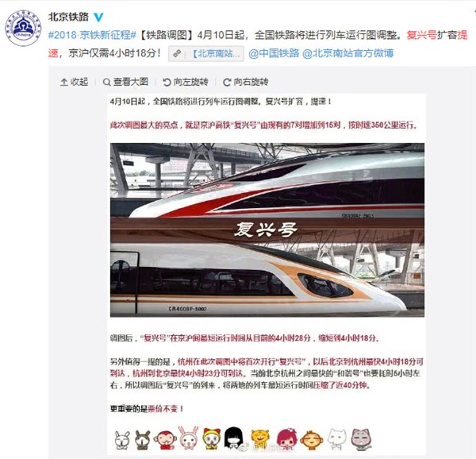Click the red monkey emoji sticker
Screen dimensions: 476x459
coord(165,440)
